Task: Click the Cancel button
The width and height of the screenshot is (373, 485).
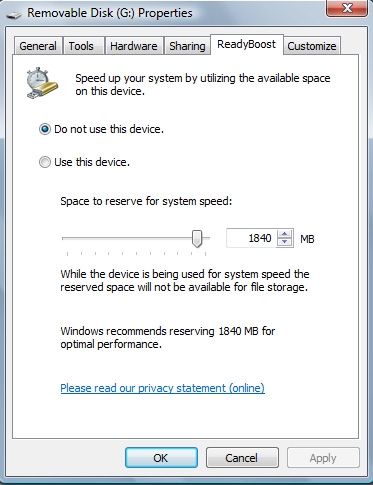Action: [x=242, y=458]
